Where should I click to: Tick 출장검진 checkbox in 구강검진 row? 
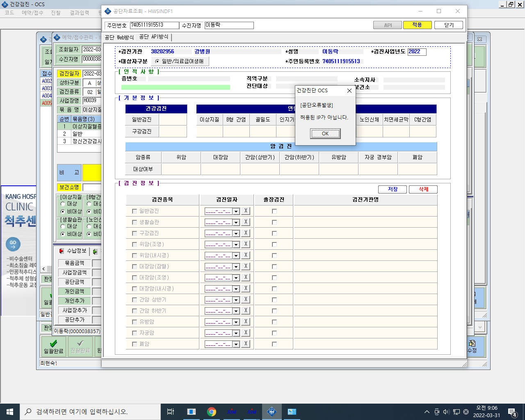pos(274,233)
